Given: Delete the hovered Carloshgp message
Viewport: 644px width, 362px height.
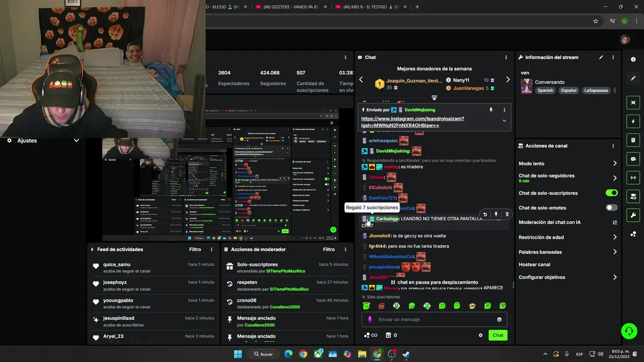Looking at the screenshot, I should point(507,214).
